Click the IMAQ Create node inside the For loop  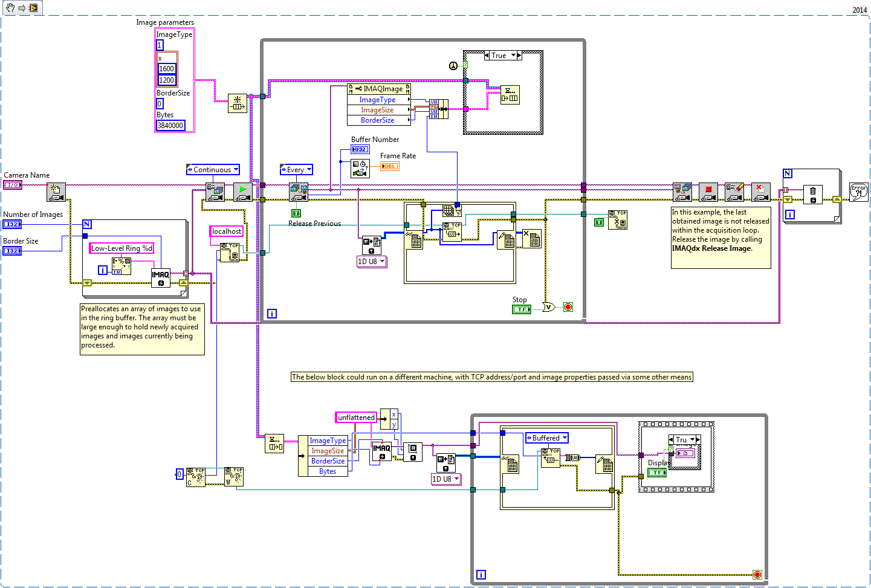click(x=161, y=278)
